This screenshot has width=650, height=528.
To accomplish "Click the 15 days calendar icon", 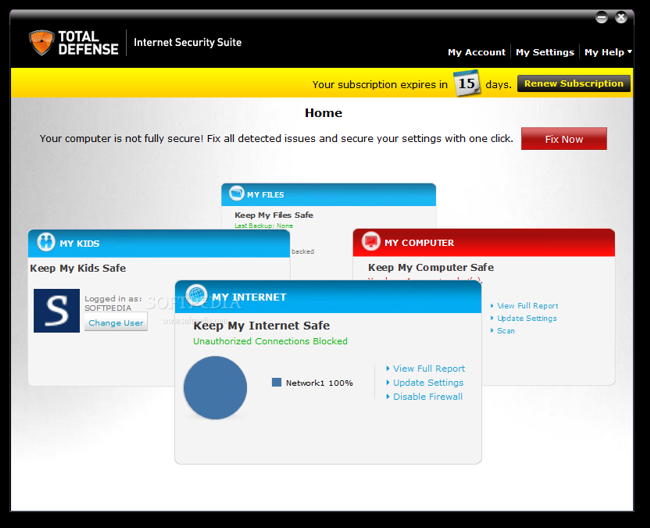I will [x=466, y=83].
